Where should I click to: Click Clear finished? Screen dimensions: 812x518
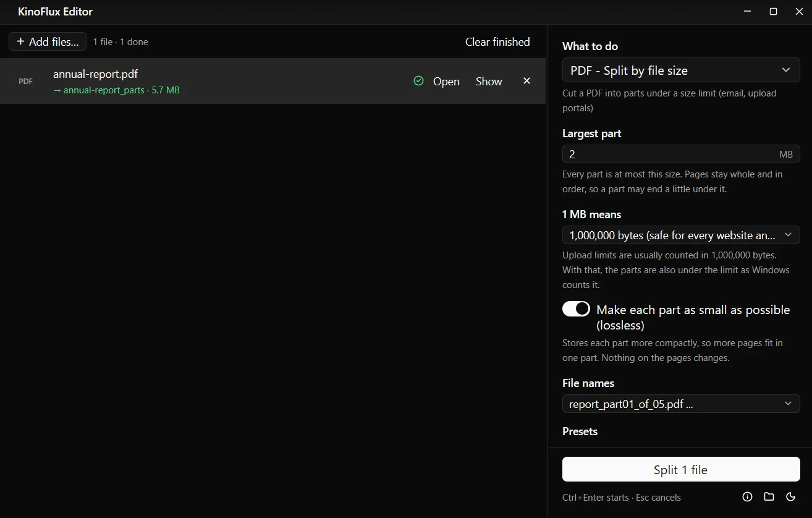[497, 42]
